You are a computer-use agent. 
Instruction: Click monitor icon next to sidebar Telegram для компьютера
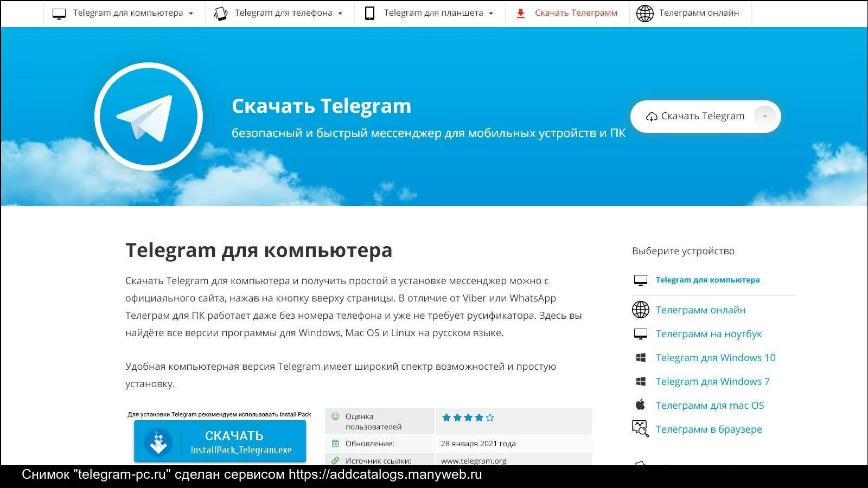coord(641,280)
